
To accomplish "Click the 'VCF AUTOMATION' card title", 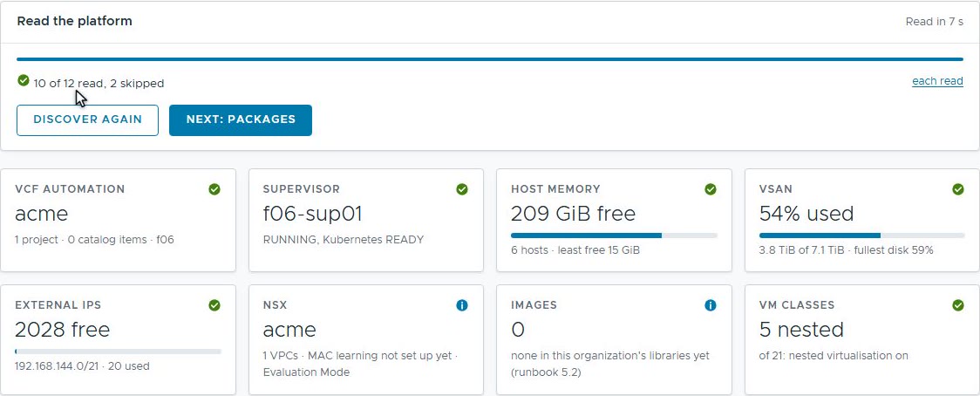I will coord(70,189).
